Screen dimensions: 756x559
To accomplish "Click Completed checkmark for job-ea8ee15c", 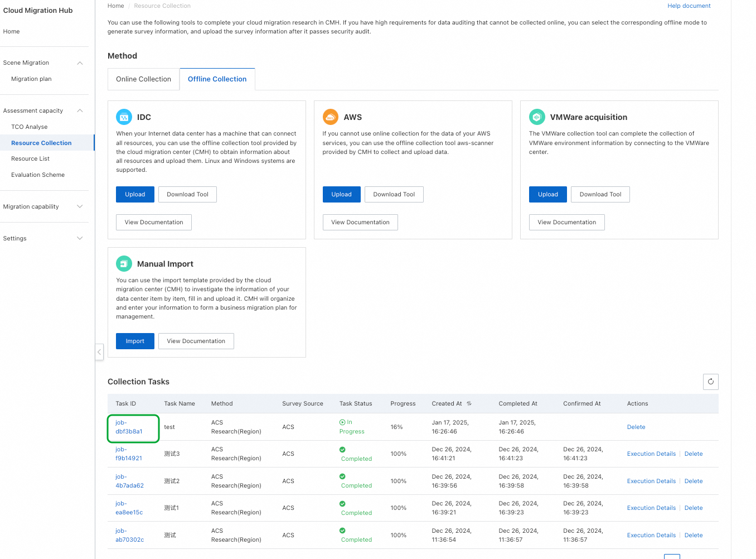I will pyautogui.click(x=342, y=504).
